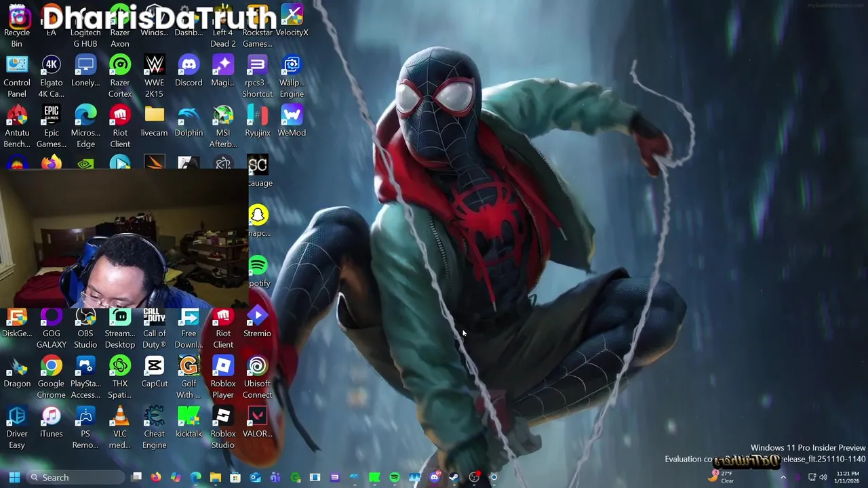Viewport: 868px width, 488px height.
Task: Open Task View from the taskbar
Action: pos(136,477)
